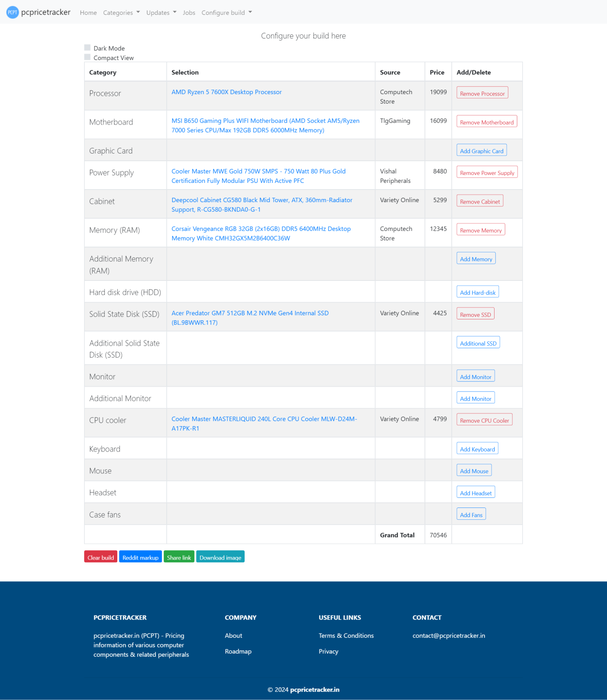Image resolution: width=607 pixels, height=700 pixels.
Task: Go to the Home nav item
Action: coord(88,13)
